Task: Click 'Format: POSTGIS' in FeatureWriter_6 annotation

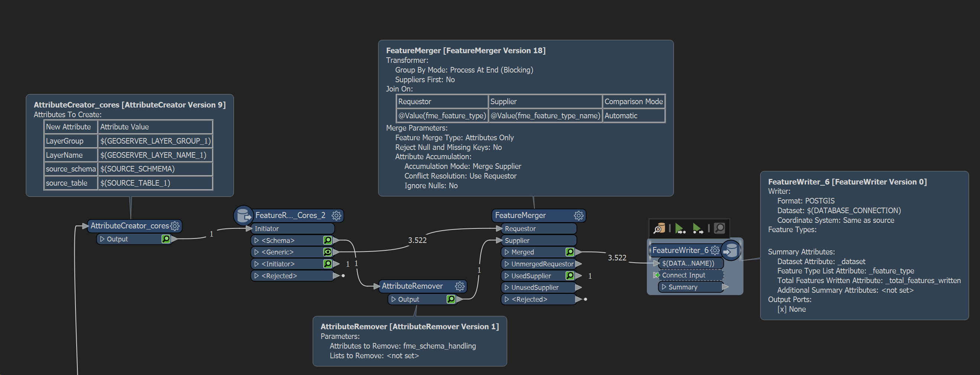Action: pos(806,201)
